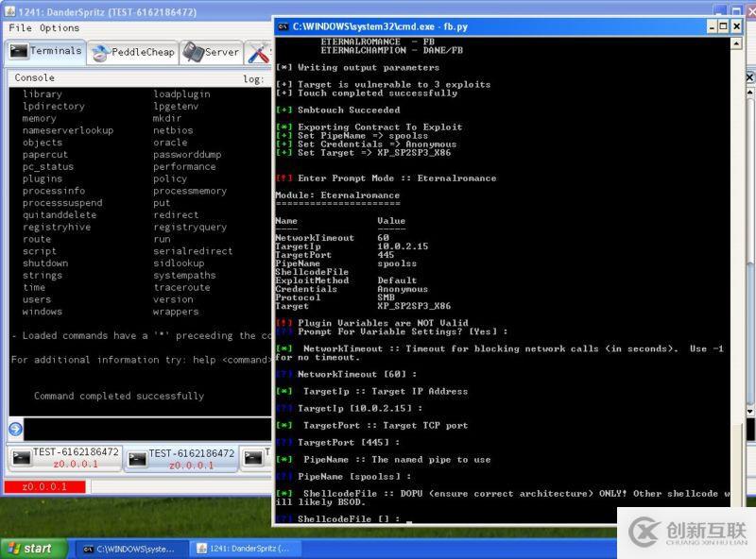
Task: Click 'registryquery' command in console list
Action: click(190, 227)
